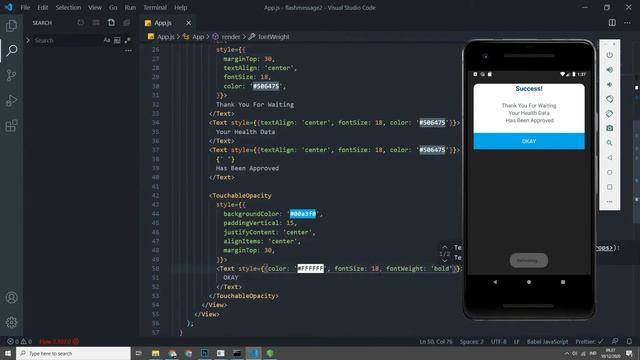Open the Run and Debug view
Screen dimensions: 640x360
pos(11,100)
